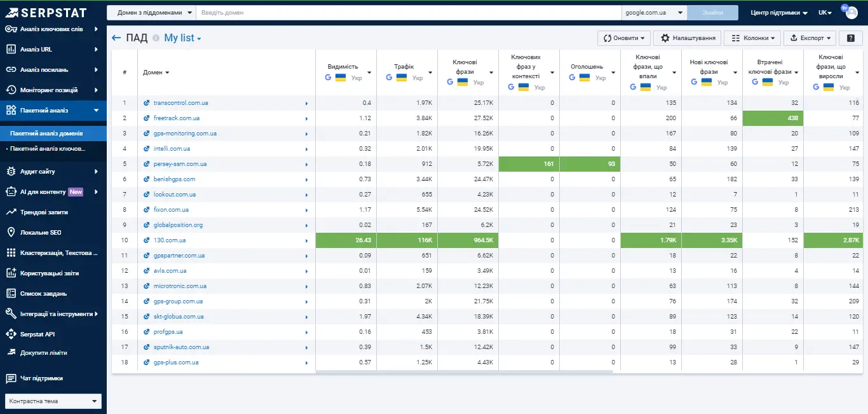868x414 pixels.
Task: Open the UK language dropdown
Action: tap(825, 13)
